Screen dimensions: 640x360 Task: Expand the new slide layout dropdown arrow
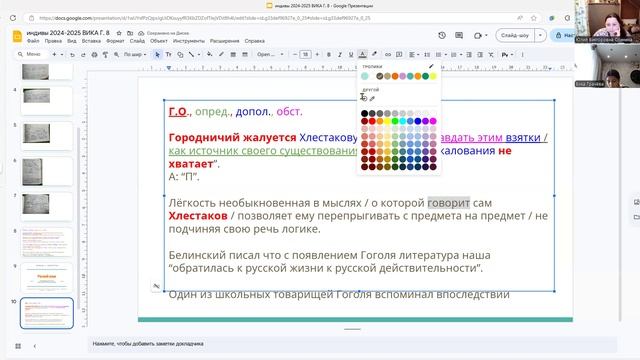[62, 55]
